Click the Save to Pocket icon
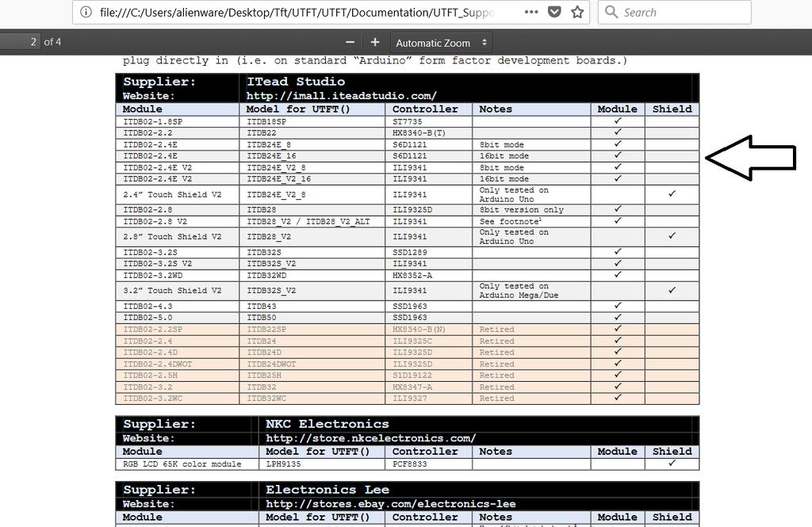Viewport: 812px width, 527px height. click(x=554, y=12)
